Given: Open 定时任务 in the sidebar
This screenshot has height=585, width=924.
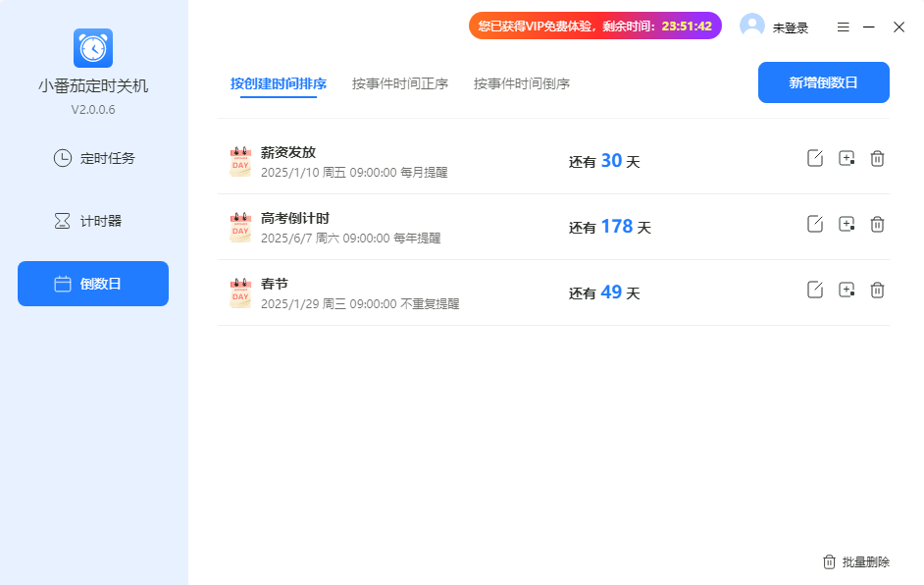Looking at the screenshot, I should coord(93,158).
